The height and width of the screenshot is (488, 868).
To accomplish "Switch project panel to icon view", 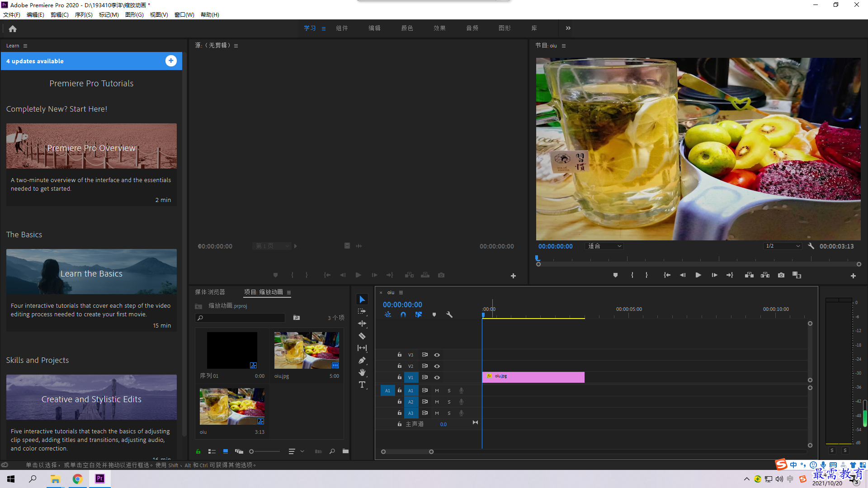I will point(225,451).
